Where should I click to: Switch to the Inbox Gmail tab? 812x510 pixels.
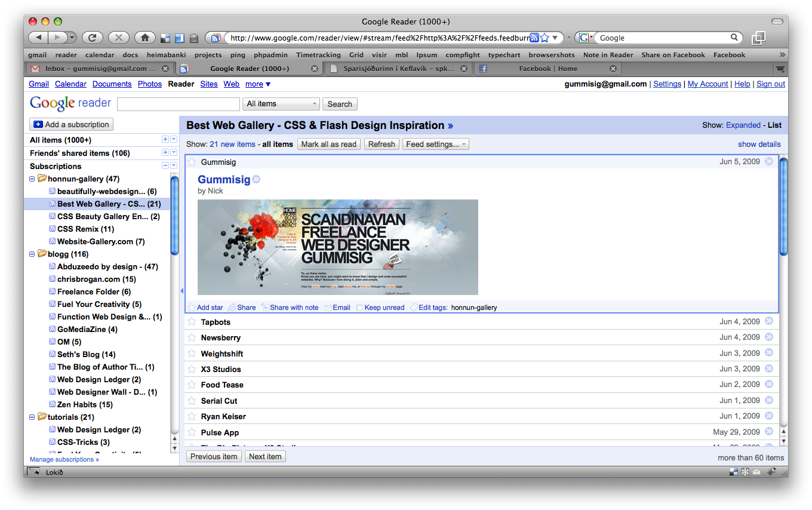(x=100, y=69)
